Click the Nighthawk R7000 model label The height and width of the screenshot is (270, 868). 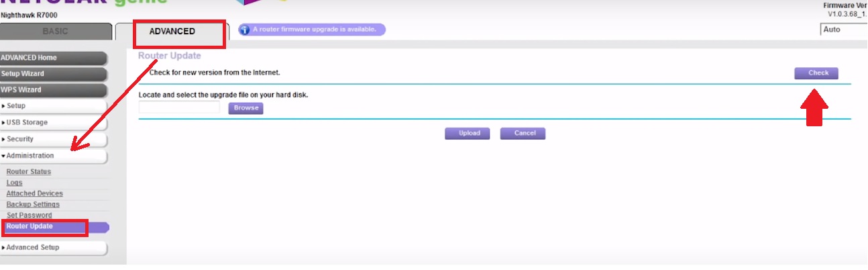(x=28, y=14)
